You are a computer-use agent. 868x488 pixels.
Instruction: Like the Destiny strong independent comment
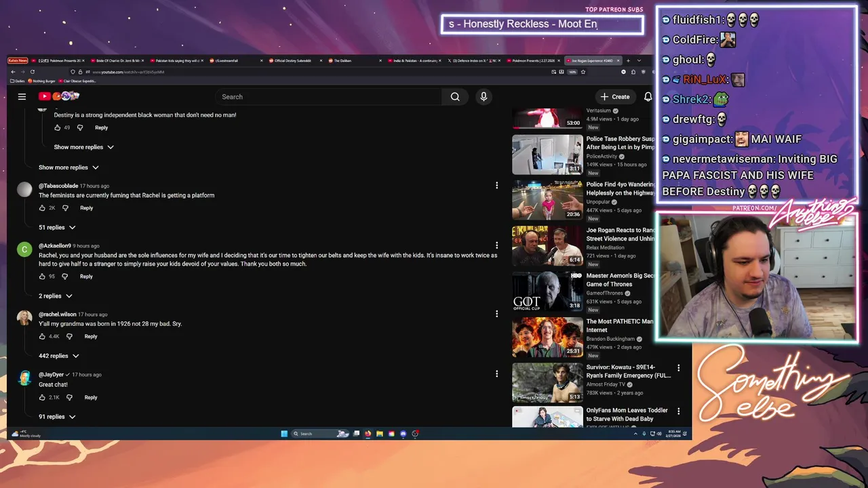[x=58, y=127]
